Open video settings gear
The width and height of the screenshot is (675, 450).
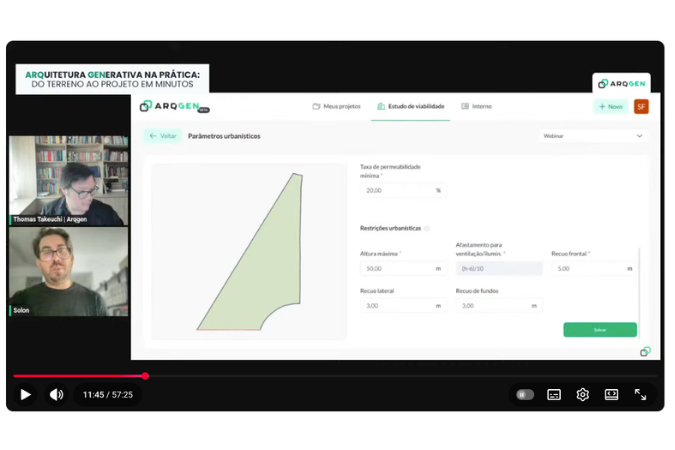point(582,394)
